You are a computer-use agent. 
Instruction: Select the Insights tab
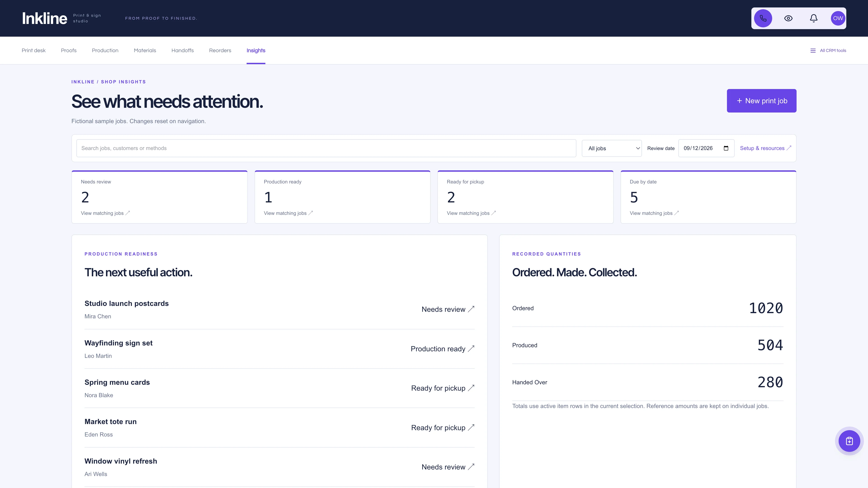coord(256,51)
